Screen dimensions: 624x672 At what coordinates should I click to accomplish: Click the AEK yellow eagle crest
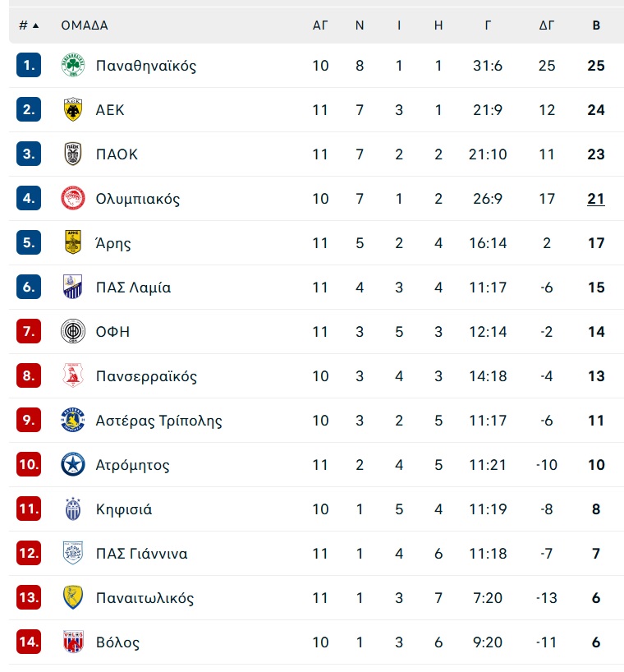pos(73,110)
